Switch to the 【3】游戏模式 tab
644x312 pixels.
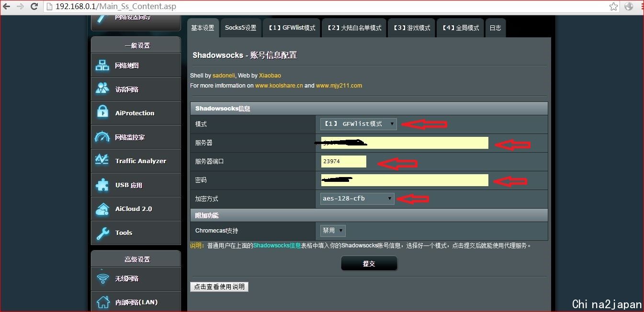[412, 28]
